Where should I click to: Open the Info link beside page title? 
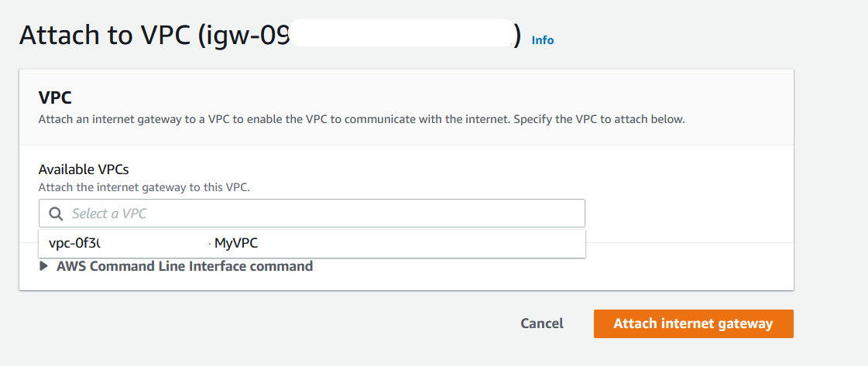point(543,40)
